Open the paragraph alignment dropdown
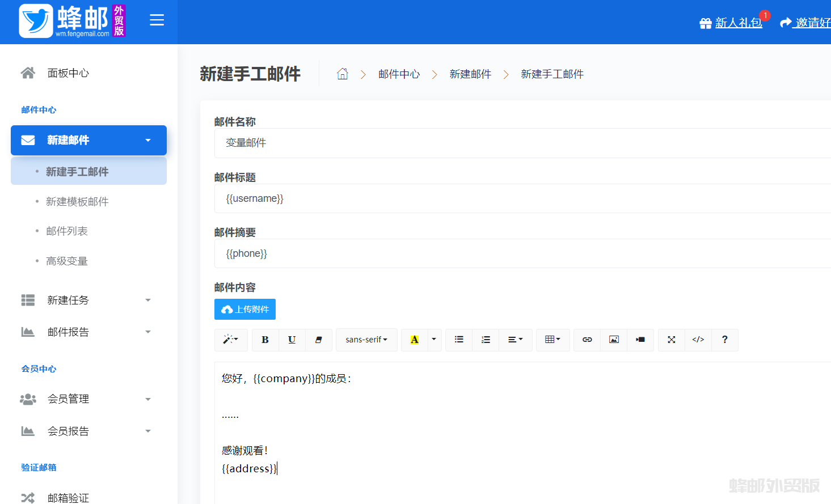 (515, 340)
